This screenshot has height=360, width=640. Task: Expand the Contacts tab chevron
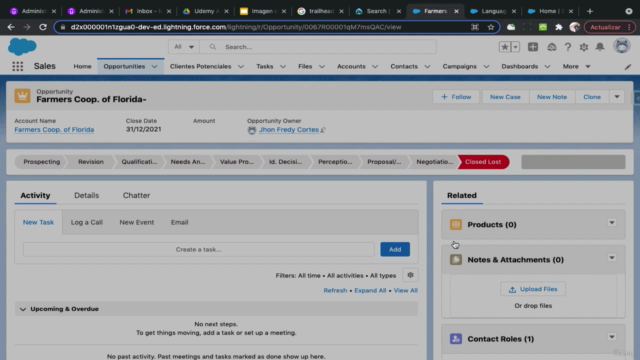[x=427, y=67]
